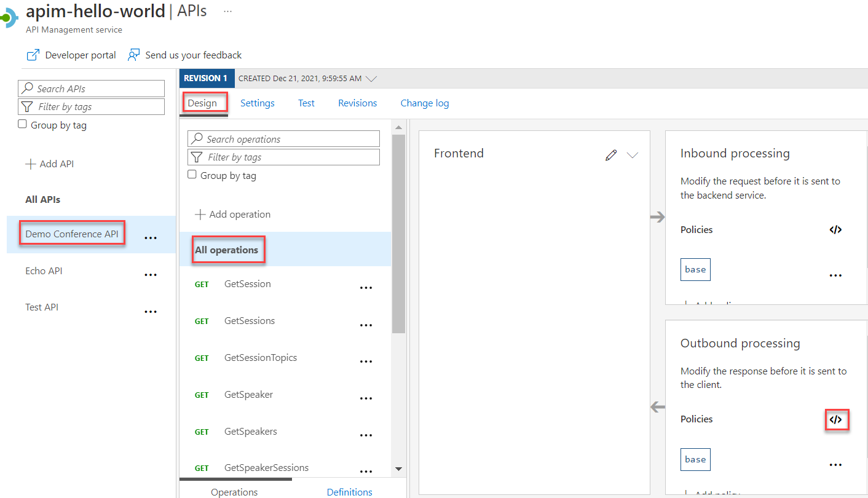The image size is (868, 498).
Task: Click the ellipsis next to apim-hello-world title
Action: (x=228, y=12)
